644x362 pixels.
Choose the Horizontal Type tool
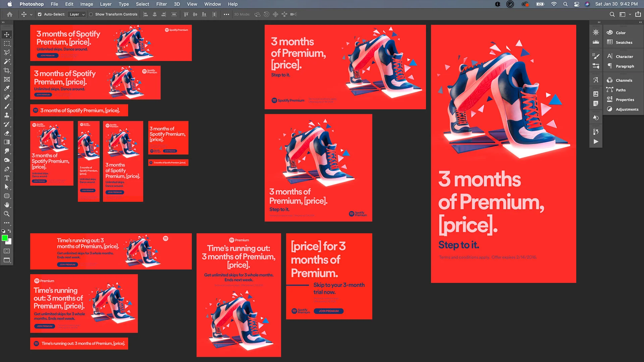pos(7,178)
